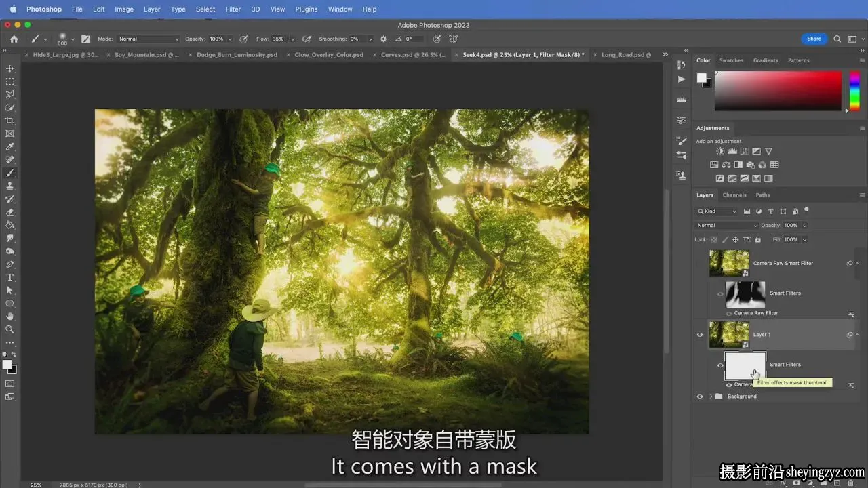Add a Vibrance adjustment
The height and width of the screenshot is (488, 868).
pyautogui.click(x=768, y=152)
